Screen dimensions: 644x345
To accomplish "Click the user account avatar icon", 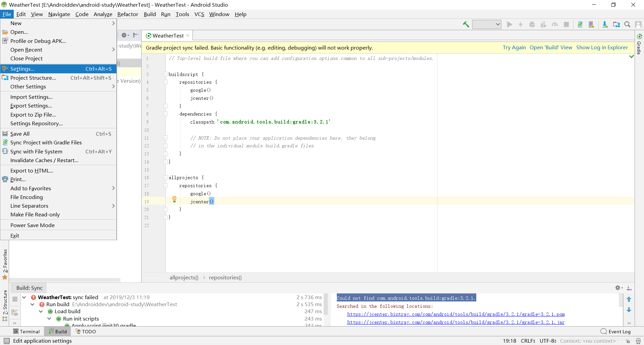I will pyautogui.click(x=638, y=24).
